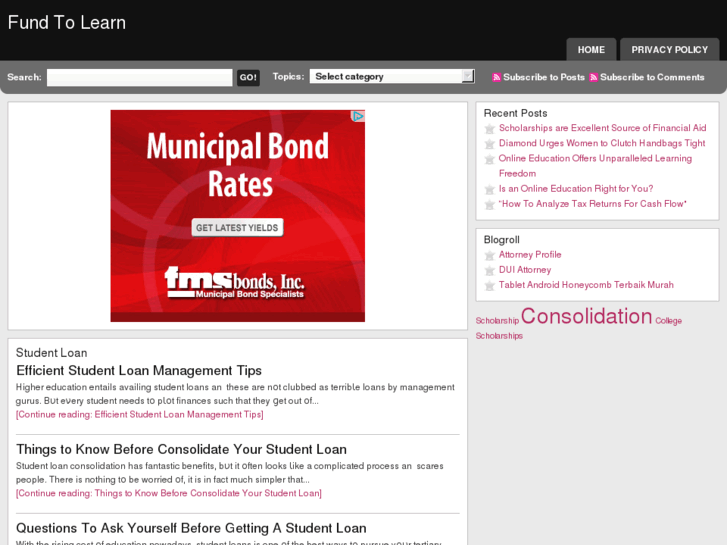
Task: Click Continue reading: Things to Know Before Consolidate
Action: click(x=169, y=494)
